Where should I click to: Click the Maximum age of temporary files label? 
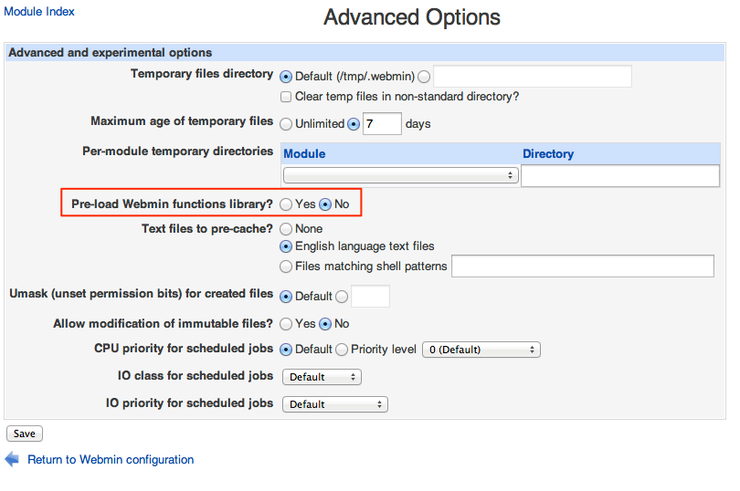[x=182, y=121]
